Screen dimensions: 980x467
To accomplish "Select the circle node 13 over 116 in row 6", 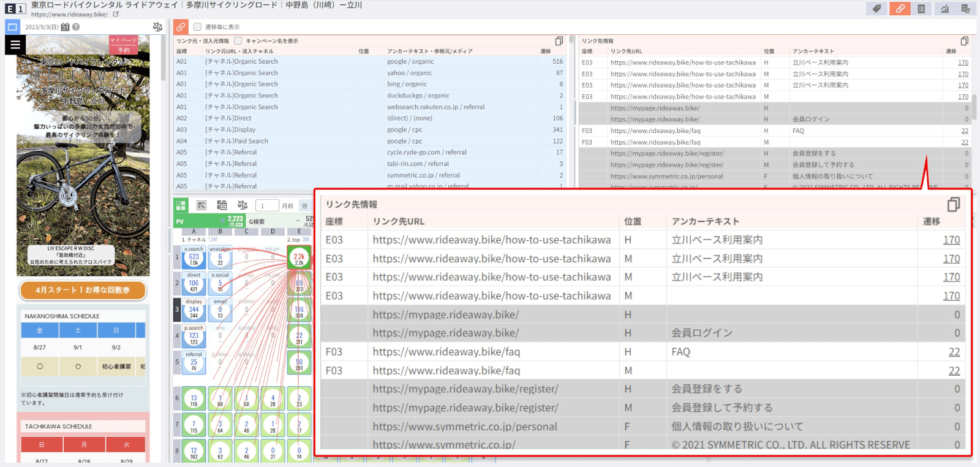I will (194, 399).
